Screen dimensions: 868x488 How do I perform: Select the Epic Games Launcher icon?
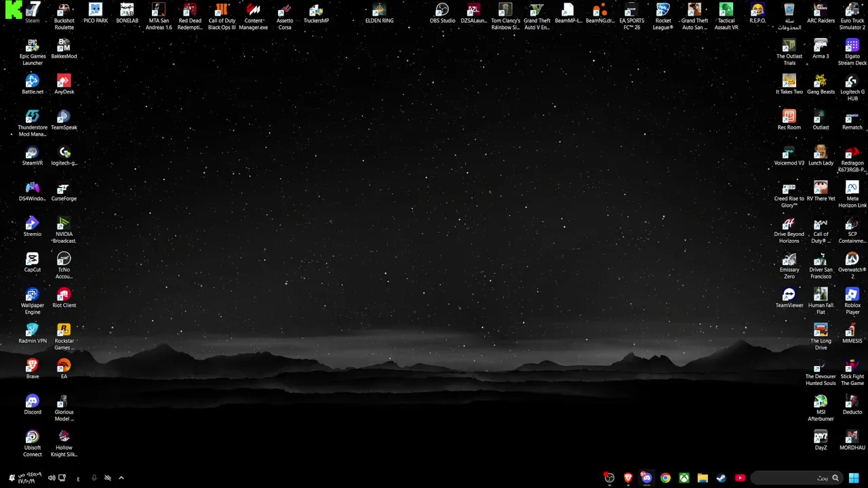tap(33, 52)
